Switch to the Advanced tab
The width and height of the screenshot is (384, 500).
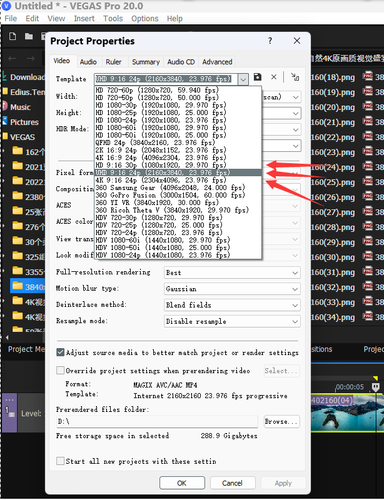pos(217,62)
